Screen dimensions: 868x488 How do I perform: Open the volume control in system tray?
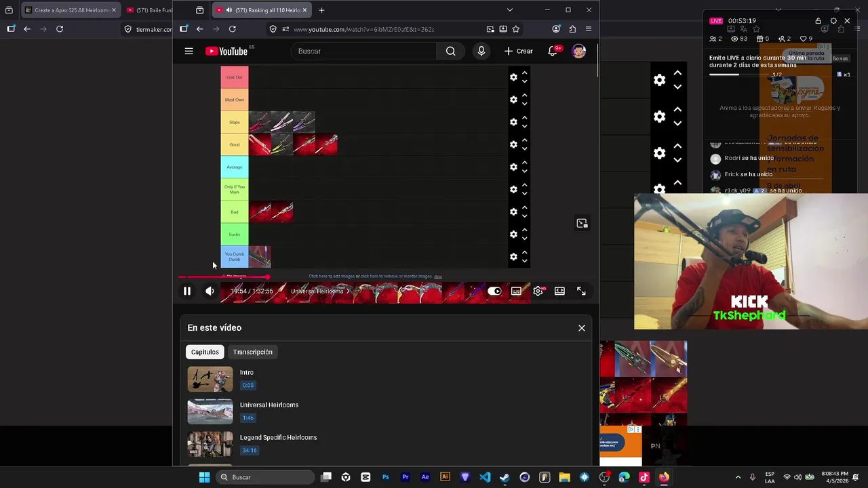click(798, 477)
